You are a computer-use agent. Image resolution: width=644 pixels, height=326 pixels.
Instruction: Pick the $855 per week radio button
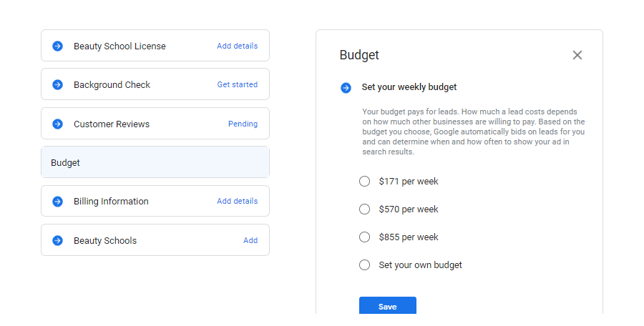364,237
